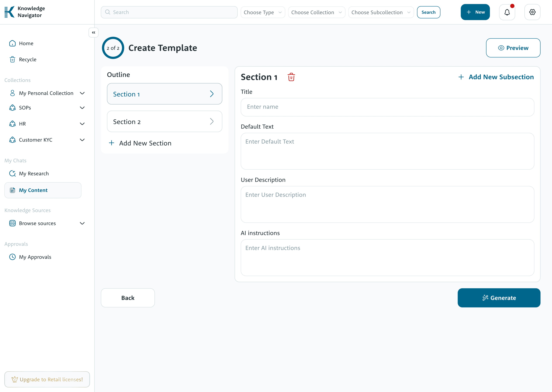This screenshot has height=392, width=552.
Task: Select Section 2 in Outline
Action: coord(164,121)
